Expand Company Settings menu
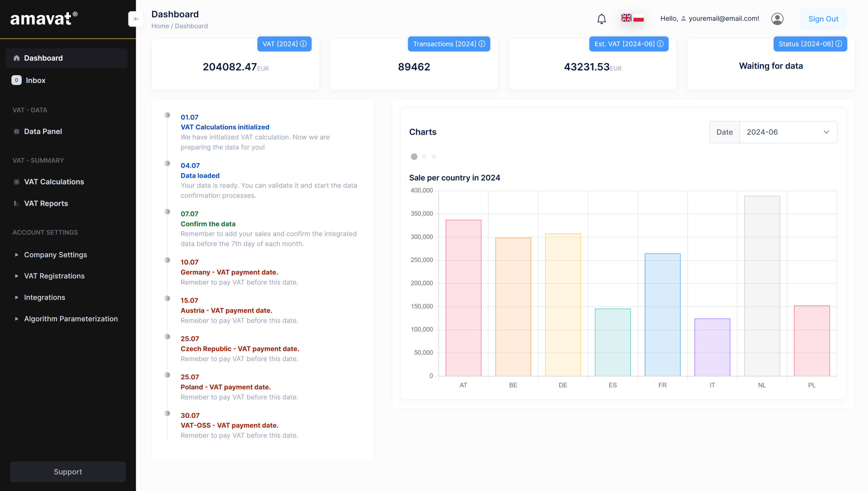The width and height of the screenshot is (868, 491). tap(55, 255)
